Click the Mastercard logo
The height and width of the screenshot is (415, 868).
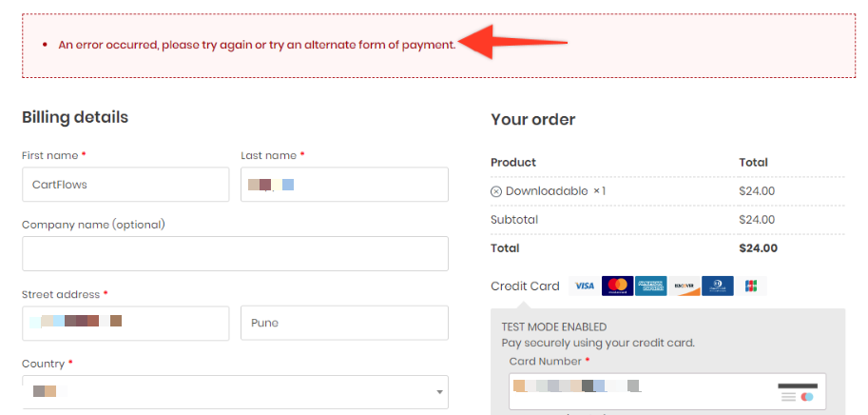[617, 286]
